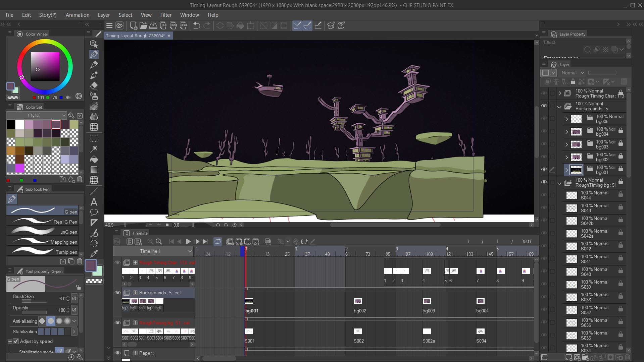The image size is (644, 362).
Task: Toggle loop playback in timeline
Action: pyautogui.click(x=217, y=241)
